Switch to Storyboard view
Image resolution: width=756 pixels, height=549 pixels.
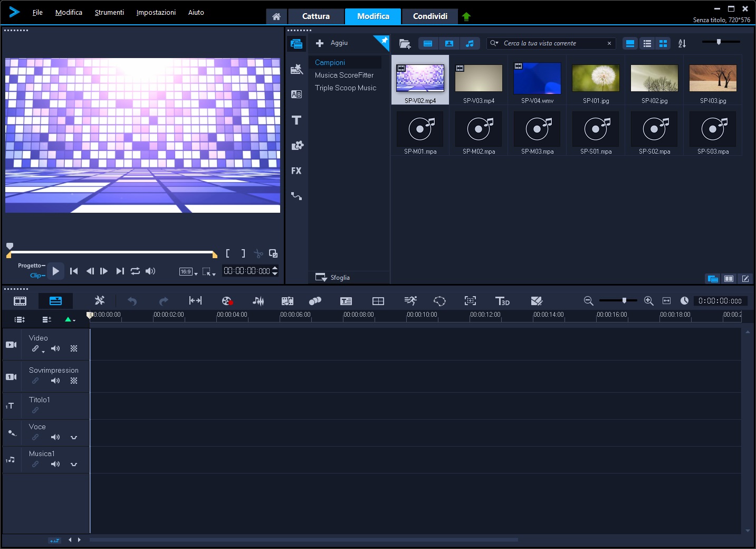(20, 301)
